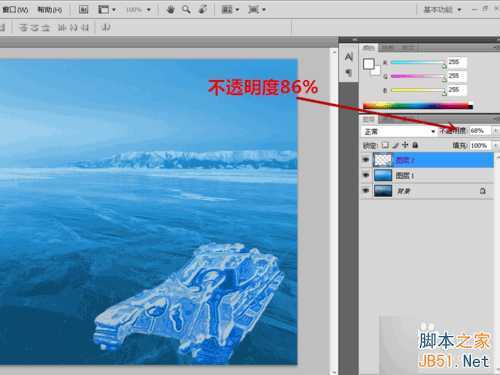Select the Hand tool in top bar
This screenshot has height=375, width=500.
[171, 10]
